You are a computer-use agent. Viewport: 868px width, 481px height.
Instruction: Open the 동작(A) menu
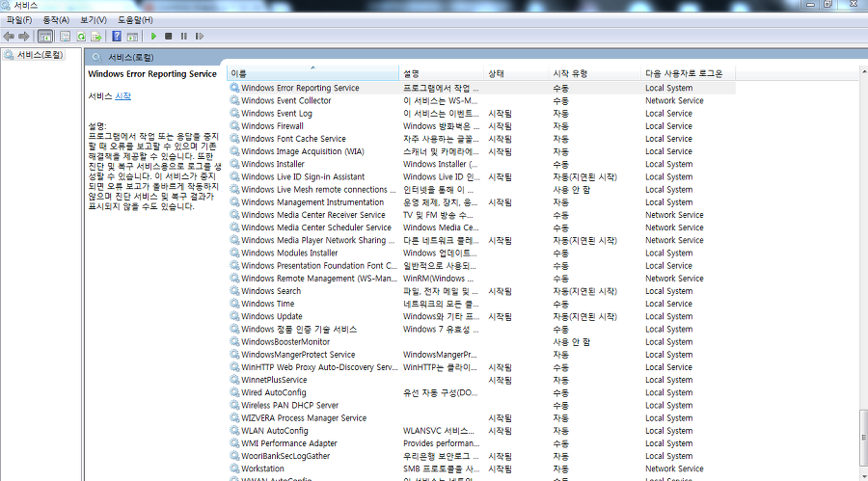tap(56, 20)
